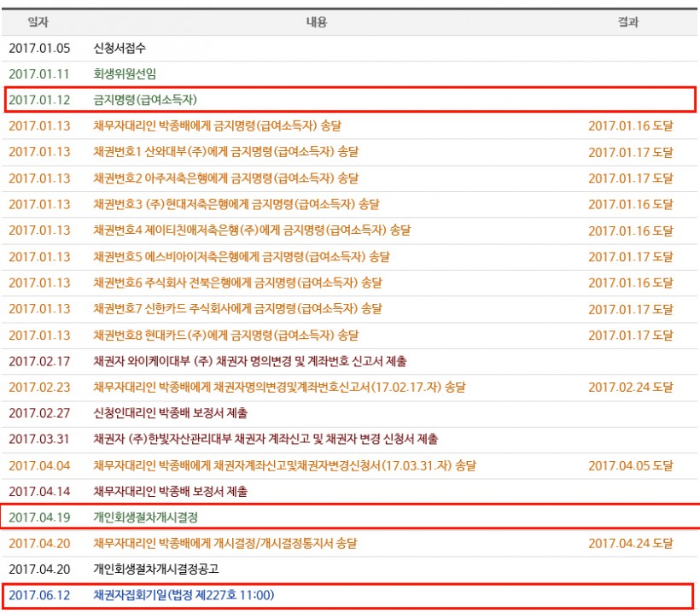
Task: Open the 채권자집회기일(법정 제227호 11:00) entry
Action: 184,595
